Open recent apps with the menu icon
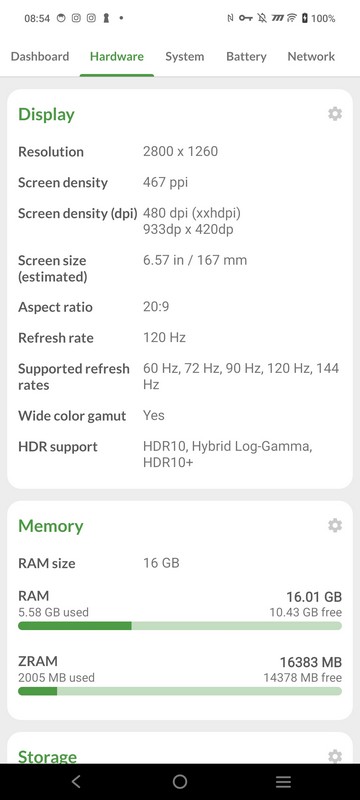 (x=284, y=781)
